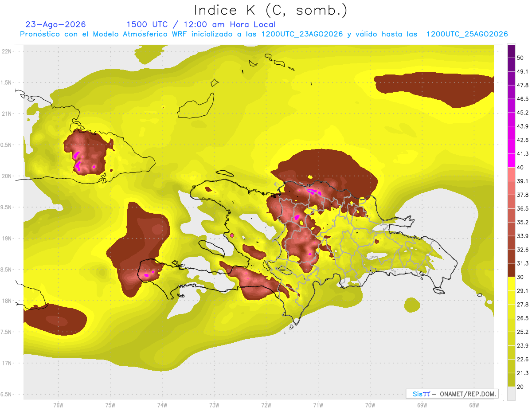Click the colorbar label "42.6"
Image resolution: width=532 pixels, height=411 pixels.
(523, 140)
